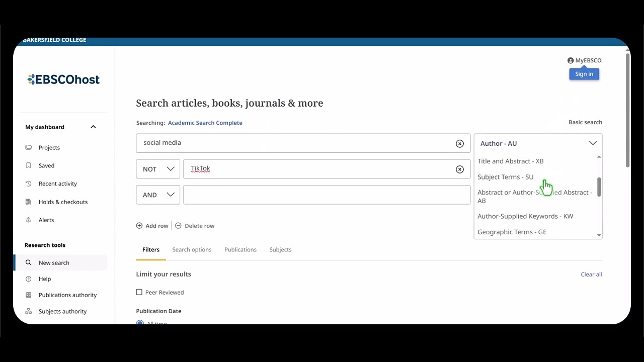Click the Sign in button
644x362 pixels.
[x=584, y=74]
